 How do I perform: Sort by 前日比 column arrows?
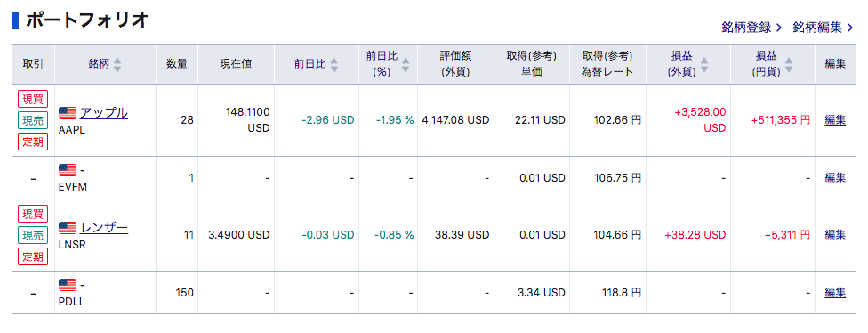pos(334,64)
